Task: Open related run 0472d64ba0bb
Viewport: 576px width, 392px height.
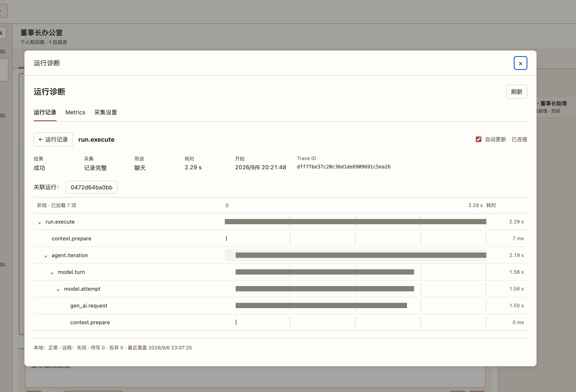Action: click(x=91, y=187)
